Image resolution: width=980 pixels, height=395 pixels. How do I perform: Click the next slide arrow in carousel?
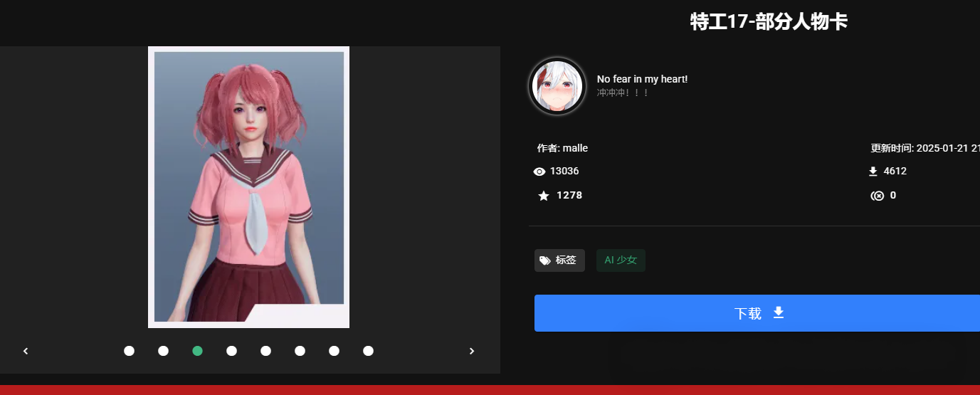(471, 351)
